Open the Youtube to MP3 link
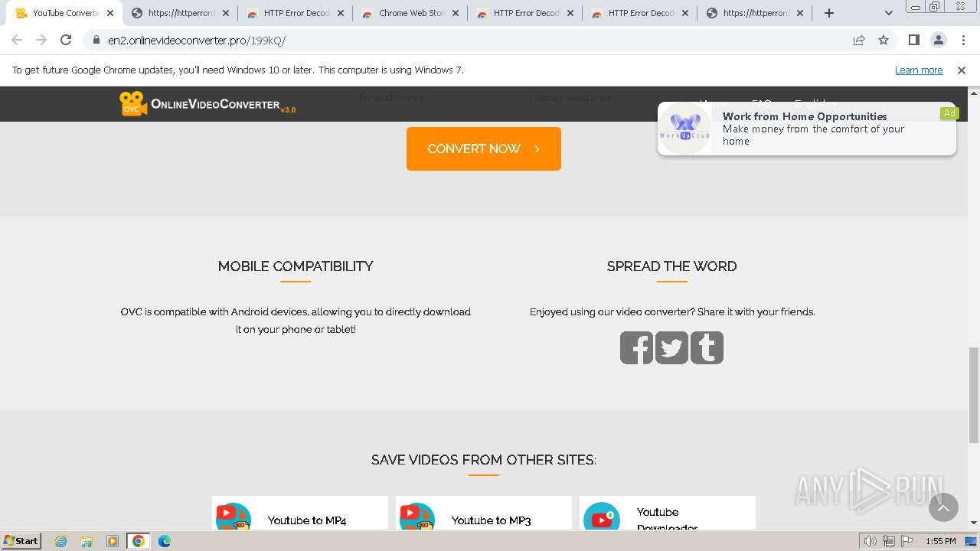This screenshot has height=551, width=980. click(491, 520)
